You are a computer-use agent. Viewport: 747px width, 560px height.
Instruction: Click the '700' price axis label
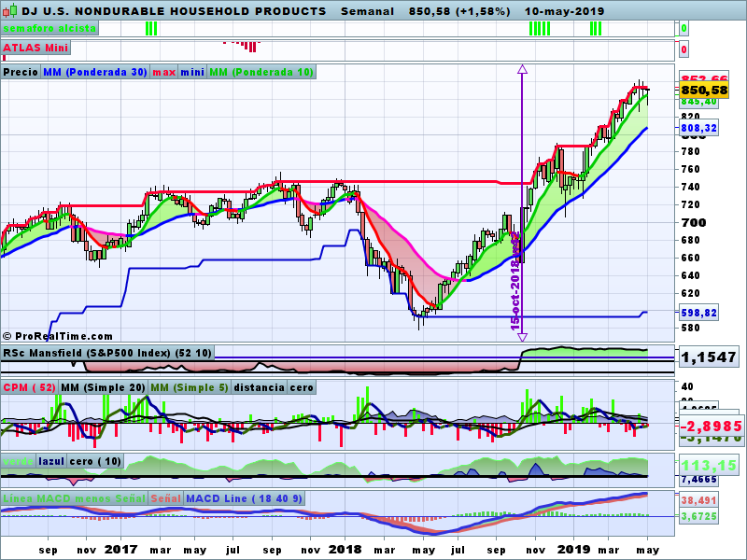click(x=694, y=222)
